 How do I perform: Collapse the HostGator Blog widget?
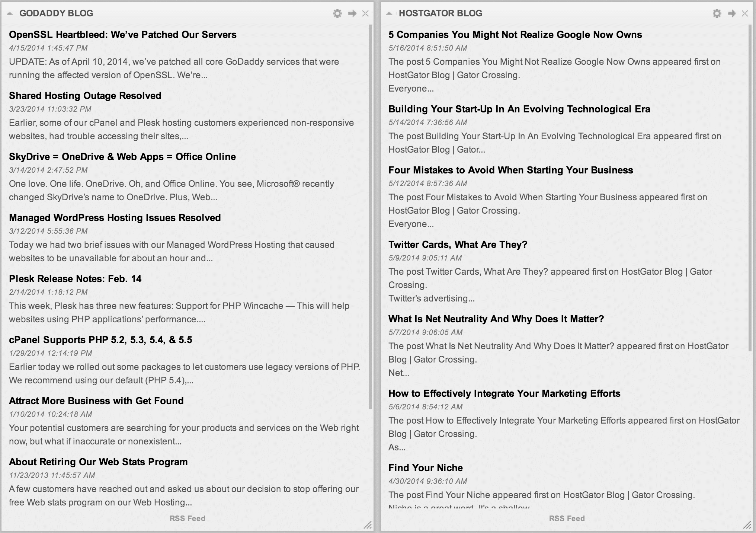390,14
